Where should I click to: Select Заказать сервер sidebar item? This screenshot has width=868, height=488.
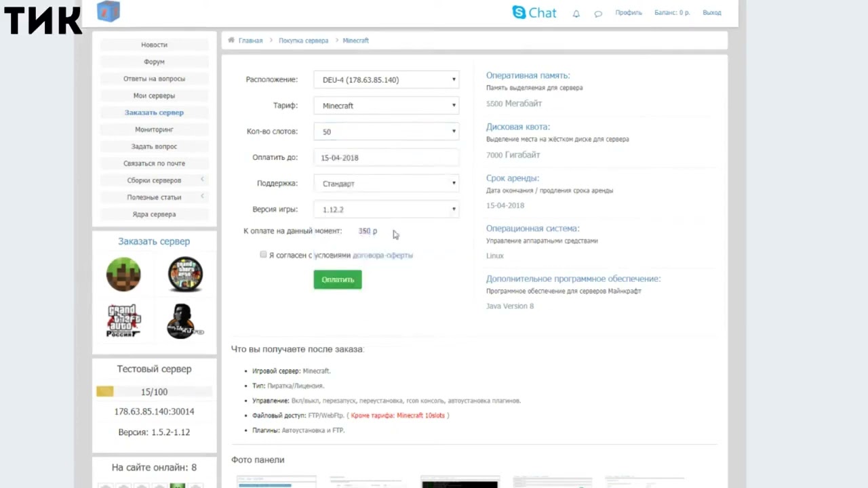click(154, 113)
